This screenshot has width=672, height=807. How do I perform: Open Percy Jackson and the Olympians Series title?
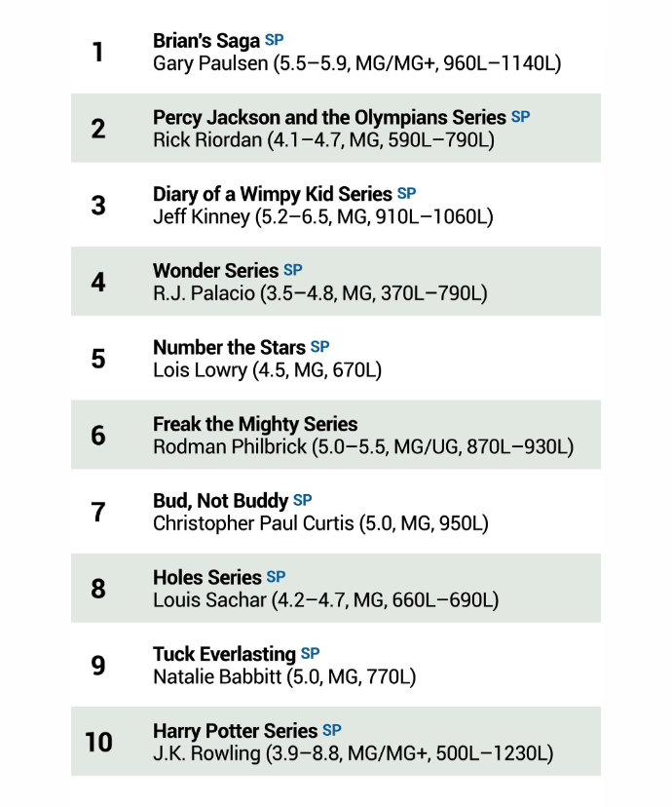point(329,117)
